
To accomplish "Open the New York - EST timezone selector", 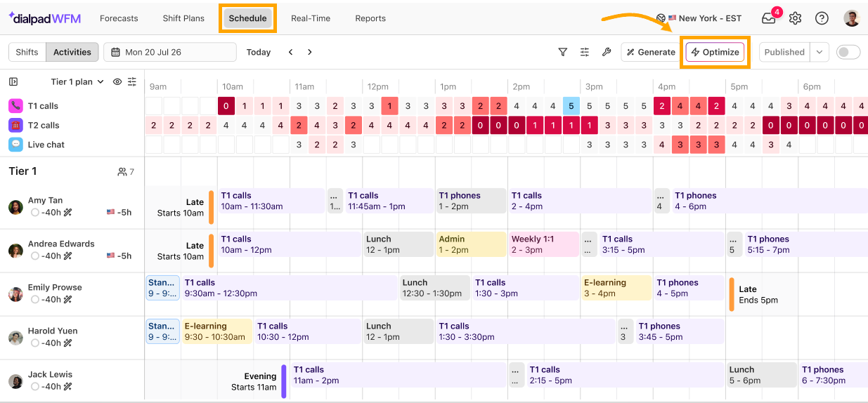I will [699, 18].
